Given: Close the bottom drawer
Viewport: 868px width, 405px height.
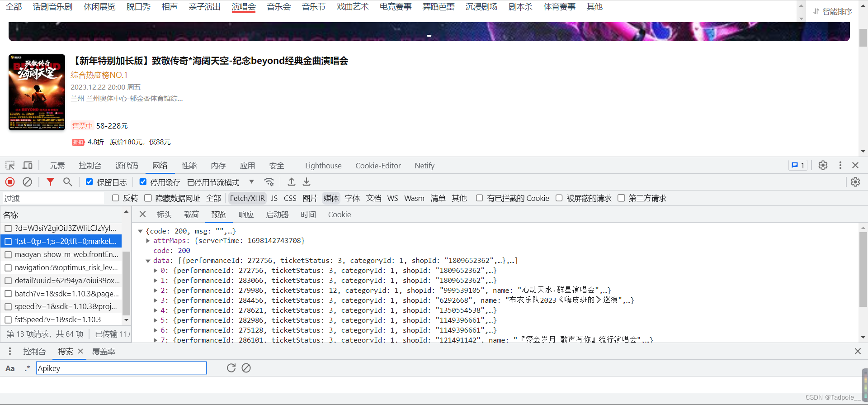Looking at the screenshot, I should tap(858, 351).
